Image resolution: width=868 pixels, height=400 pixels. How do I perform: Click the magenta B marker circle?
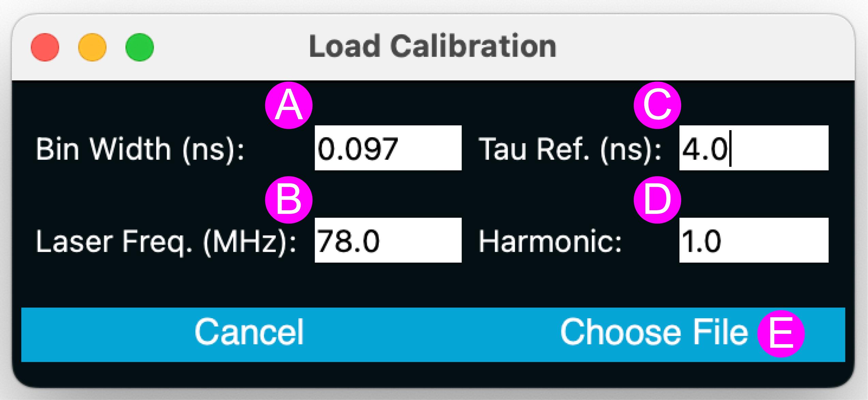(x=289, y=200)
